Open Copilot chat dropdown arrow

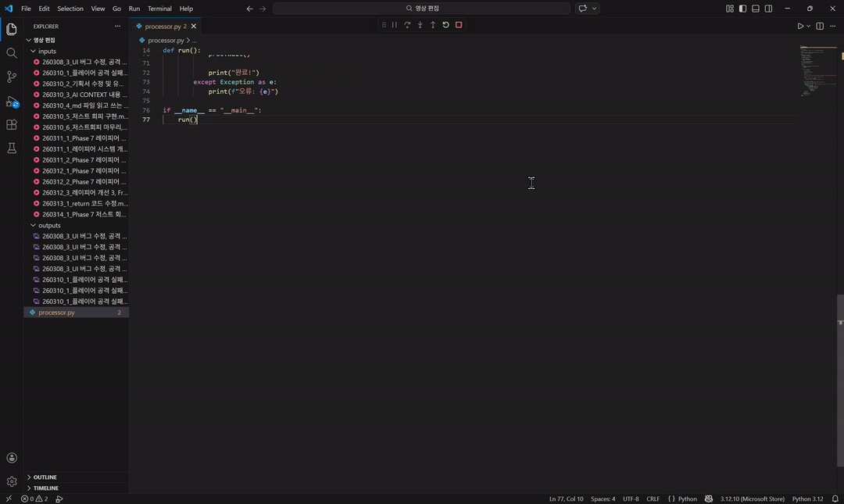pyautogui.click(x=594, y=9)
